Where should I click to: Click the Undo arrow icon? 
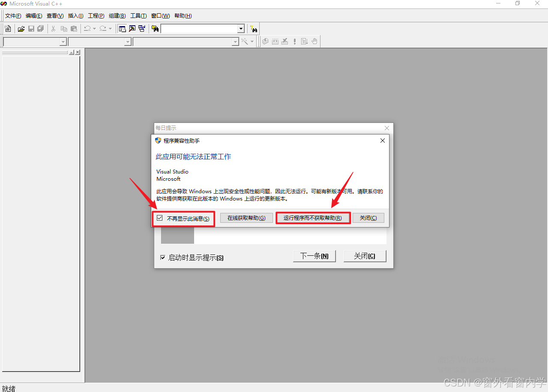pos(87,29)
